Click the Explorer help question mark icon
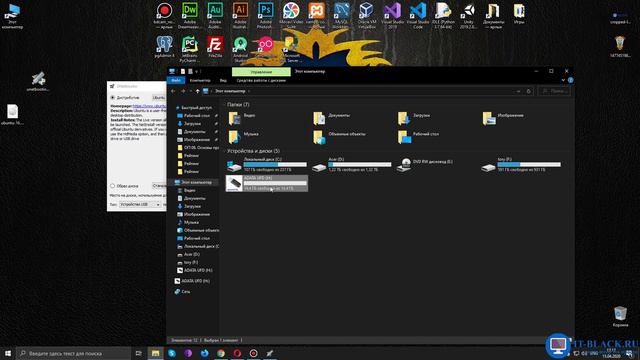This screenshot has height=360, width=640. (570, 80)
